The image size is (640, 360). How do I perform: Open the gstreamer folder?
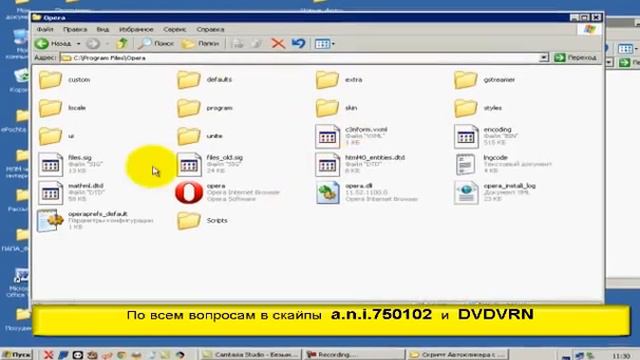pos(466,80)
